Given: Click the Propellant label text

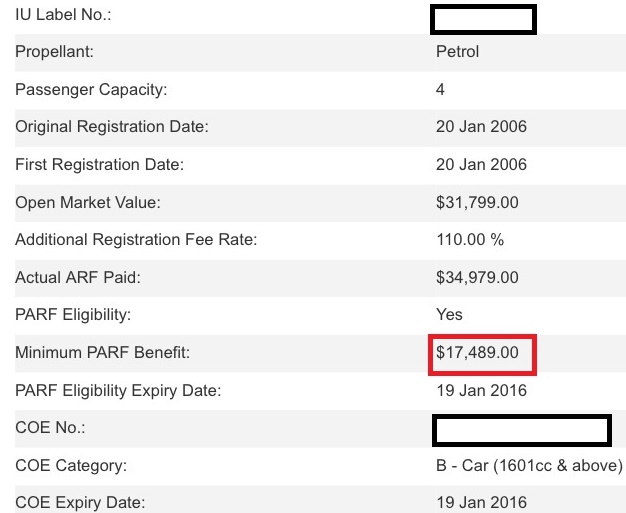Looking at the screenshot, I should pos(54,52).
